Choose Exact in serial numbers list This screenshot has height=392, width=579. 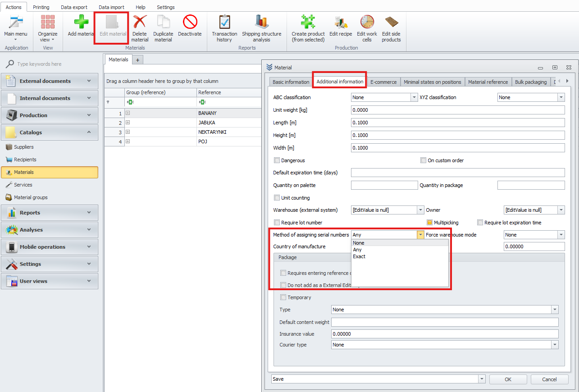pos(400,256)
